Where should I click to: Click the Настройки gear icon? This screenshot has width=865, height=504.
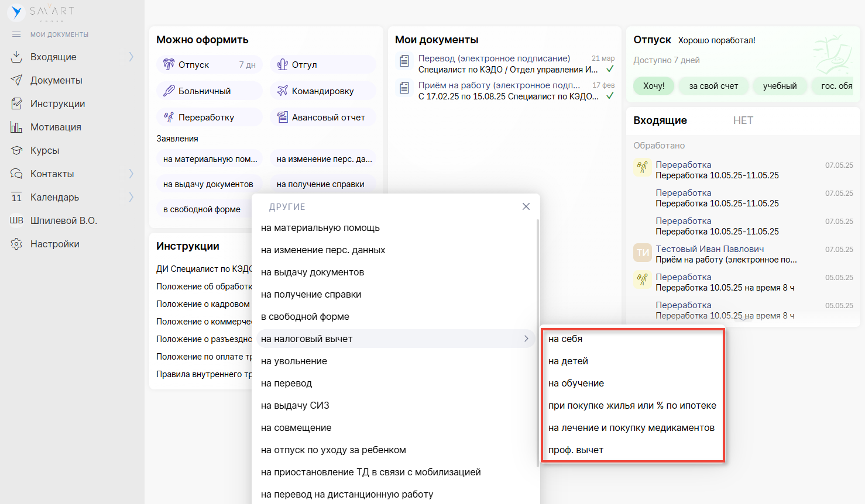click(x=16, y=244)
